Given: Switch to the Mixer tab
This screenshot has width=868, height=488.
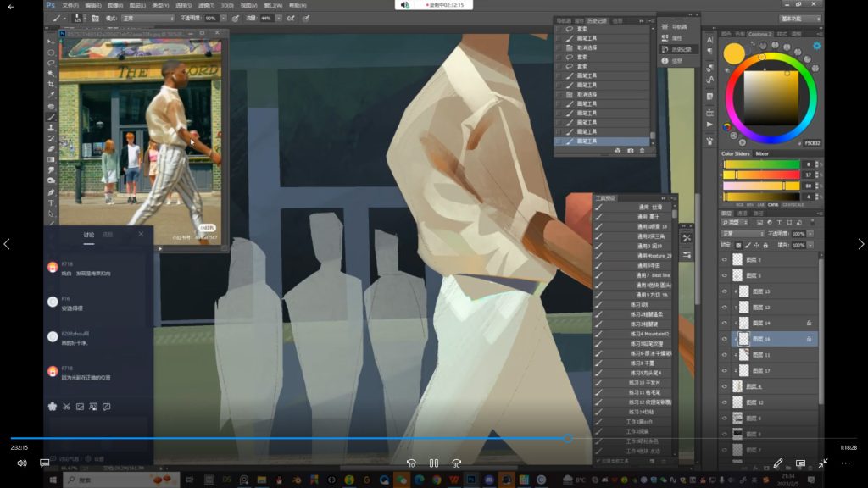Looking at the screenshot, I should click(762, 153).
